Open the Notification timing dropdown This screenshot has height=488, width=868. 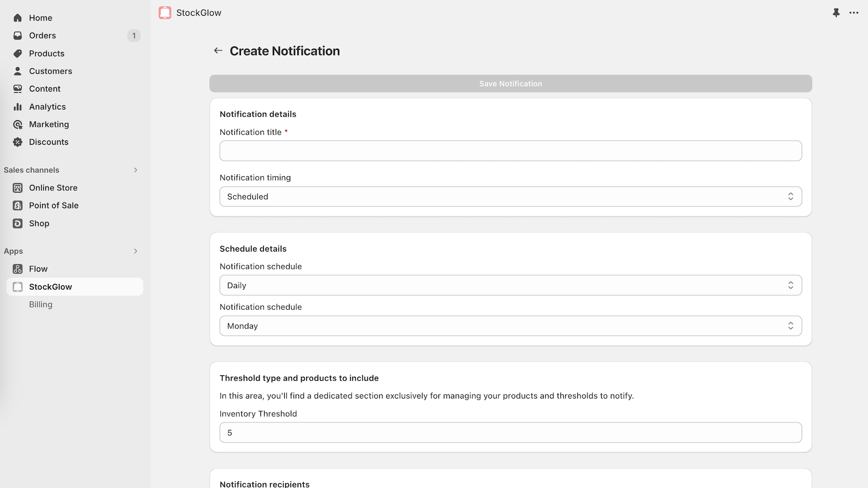pos(510,196)
